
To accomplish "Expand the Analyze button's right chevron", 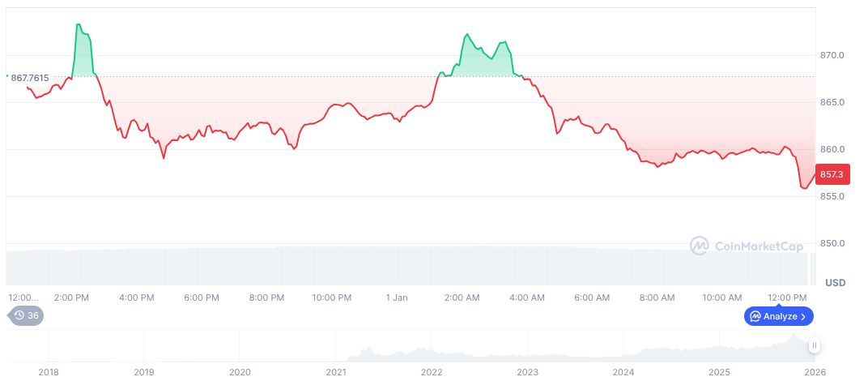I will (x=804, y=316).
